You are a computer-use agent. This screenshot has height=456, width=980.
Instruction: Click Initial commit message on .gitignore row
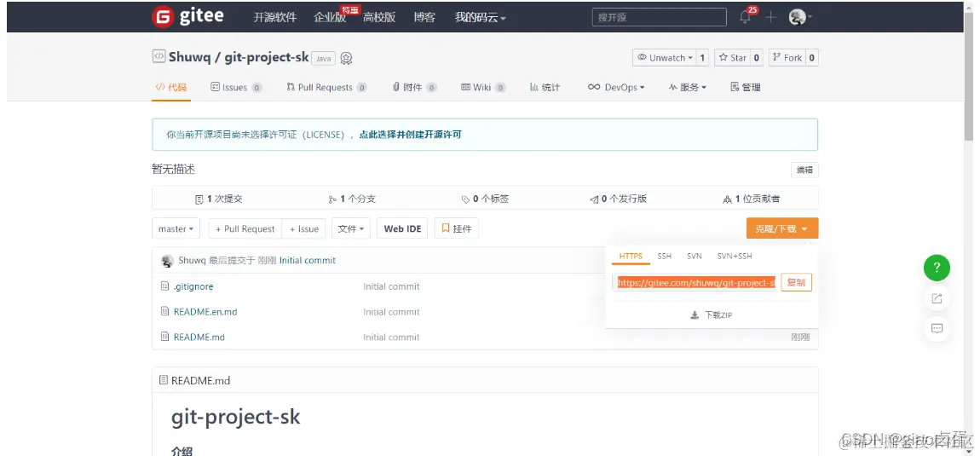391,286
